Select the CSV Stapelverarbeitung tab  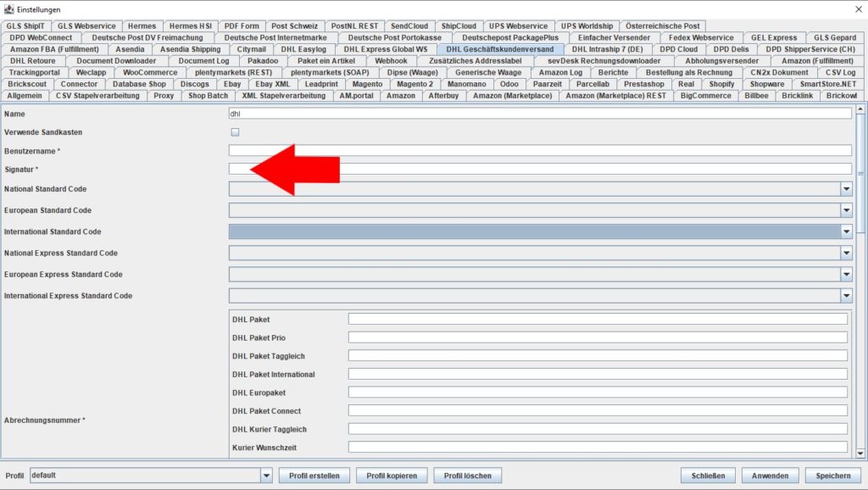pos(97,96)
